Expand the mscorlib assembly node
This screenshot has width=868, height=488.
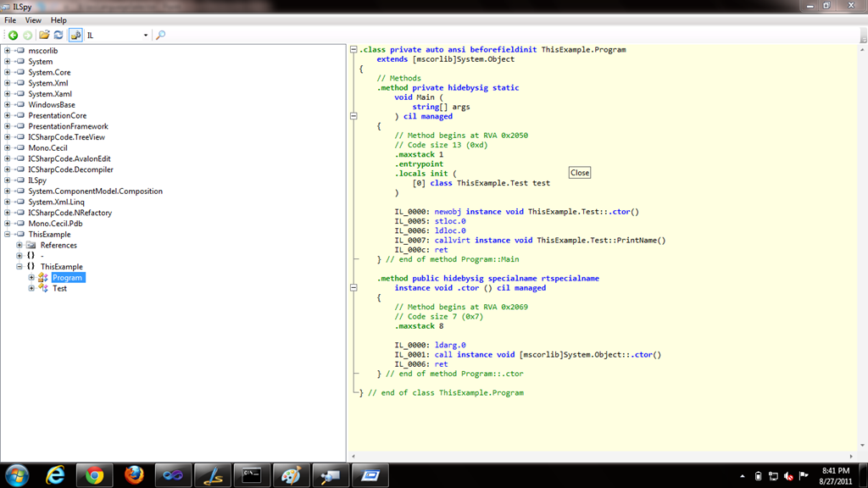[x=7, y=50]
